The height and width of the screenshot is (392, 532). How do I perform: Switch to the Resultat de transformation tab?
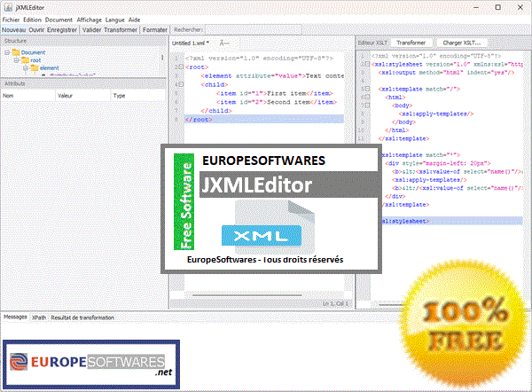[82, 318]
